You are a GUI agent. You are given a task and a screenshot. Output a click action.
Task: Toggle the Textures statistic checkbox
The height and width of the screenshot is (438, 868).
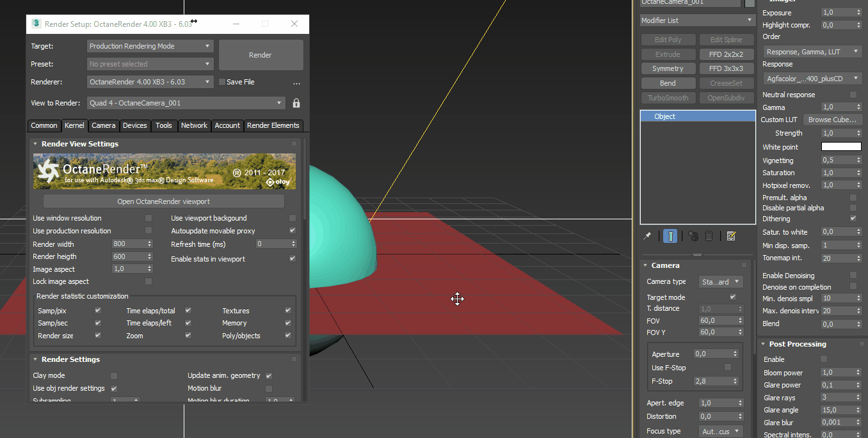[288, 310]
